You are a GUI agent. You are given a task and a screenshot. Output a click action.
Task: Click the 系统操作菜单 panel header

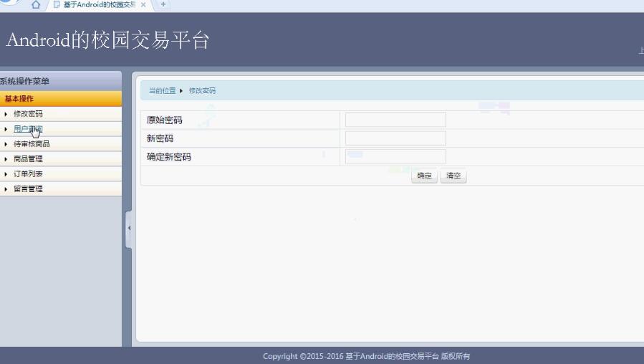click(61, 81)
